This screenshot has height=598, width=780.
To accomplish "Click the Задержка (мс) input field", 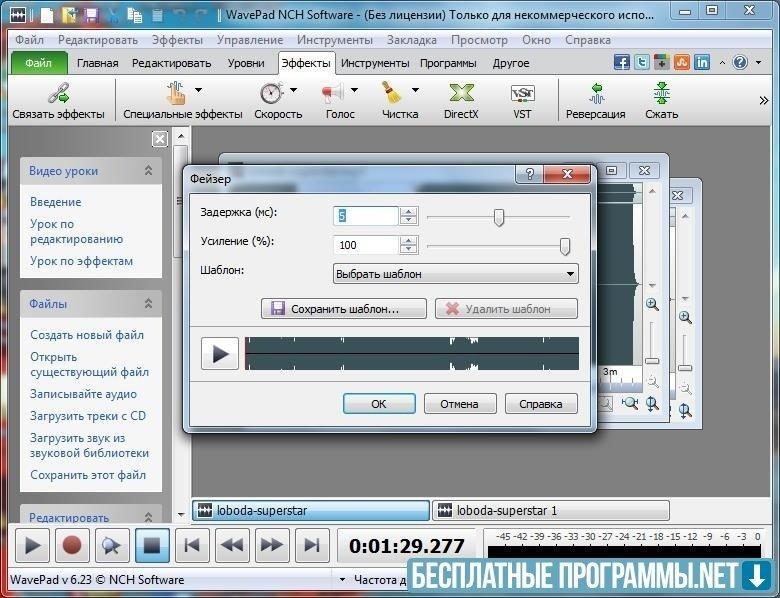I will (366, 216).
